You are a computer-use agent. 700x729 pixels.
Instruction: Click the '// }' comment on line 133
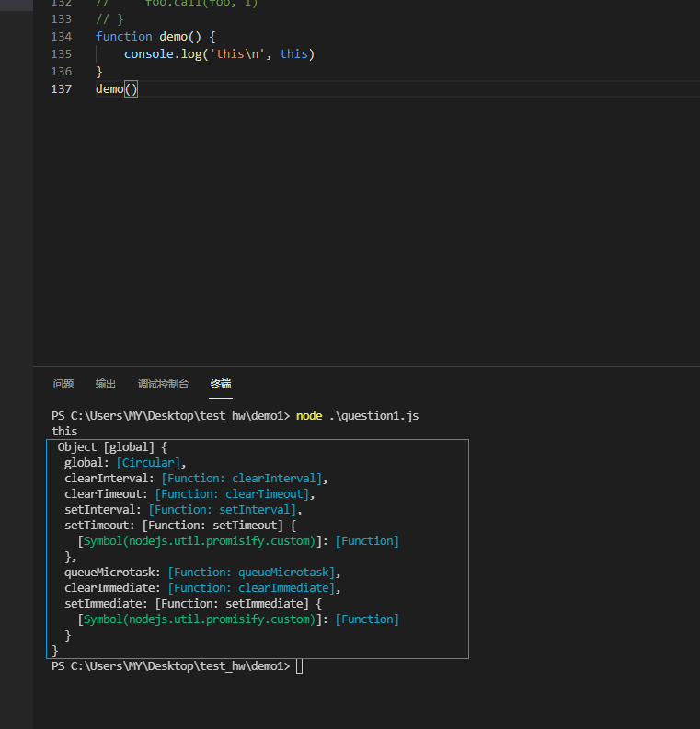point(109,19)
